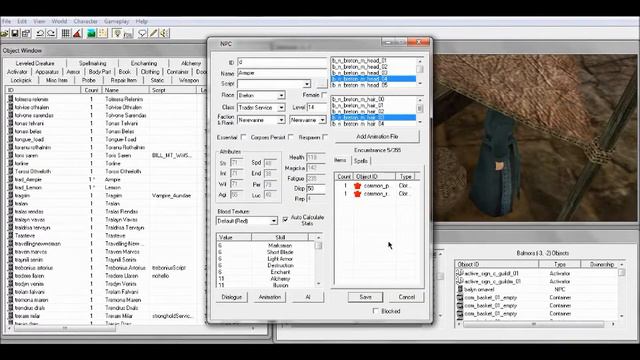
Task: Click the NPC icon beside tirecian milar
Action: [11, 316]
